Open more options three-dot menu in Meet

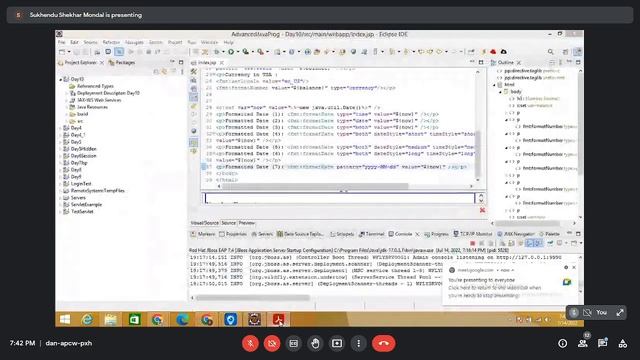(358, 343)
